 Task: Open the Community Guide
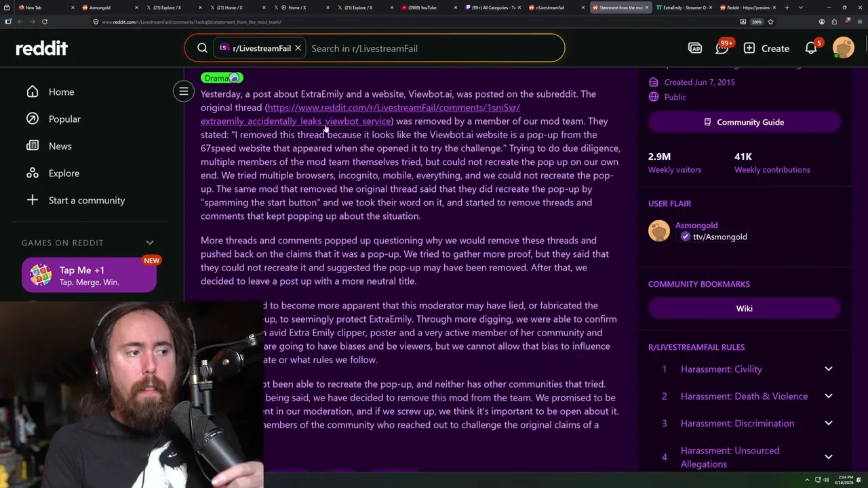point(745,122)
